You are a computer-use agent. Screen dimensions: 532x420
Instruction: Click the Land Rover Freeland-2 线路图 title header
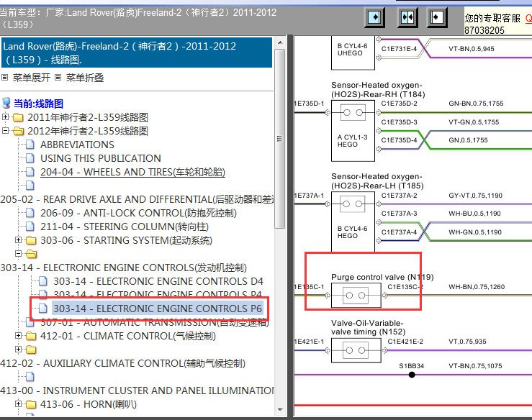tap(137, 53)
